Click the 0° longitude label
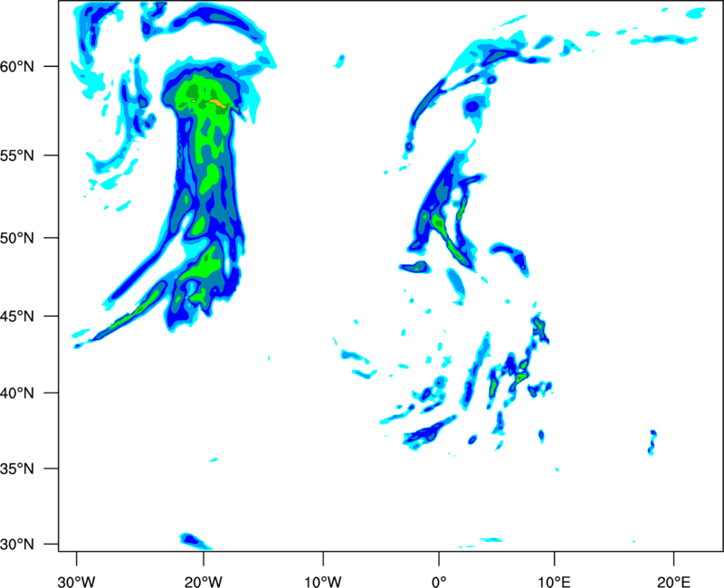 click(x=439, y=582)
